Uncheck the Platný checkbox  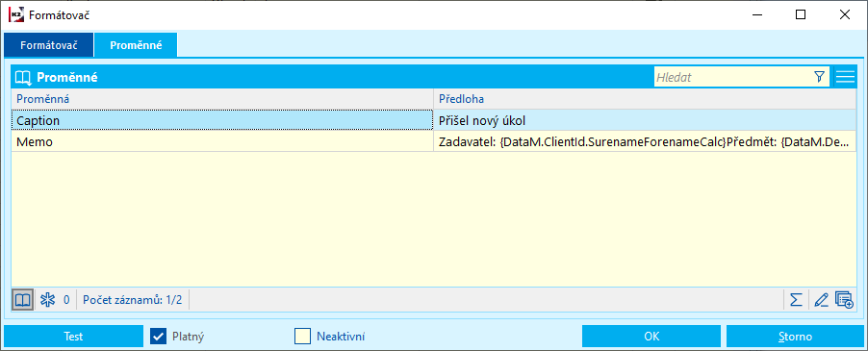(159, 336)
